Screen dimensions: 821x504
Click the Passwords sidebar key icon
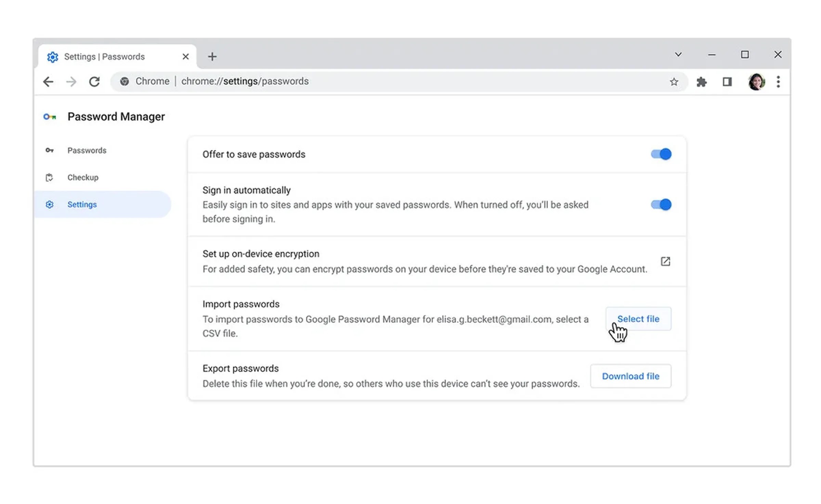point(49,150)
